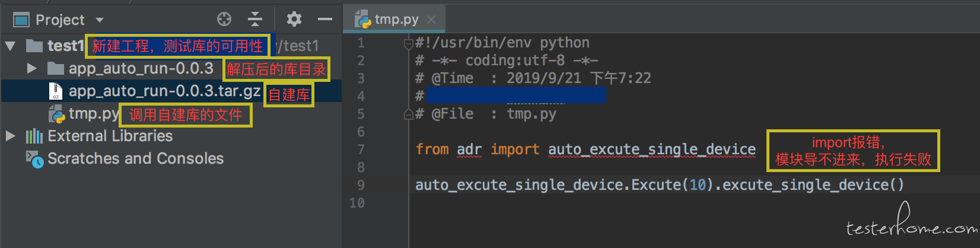Click the Scratches and Consoles icon
The width and height of the screenshot is (980, 248).
pos(34,159)
